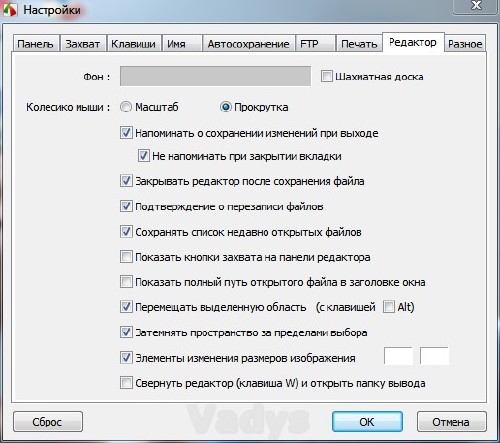The height and width of the screenshot is (443, 500).
Task: Select the Прокрутка radio button
Action: 226,107
